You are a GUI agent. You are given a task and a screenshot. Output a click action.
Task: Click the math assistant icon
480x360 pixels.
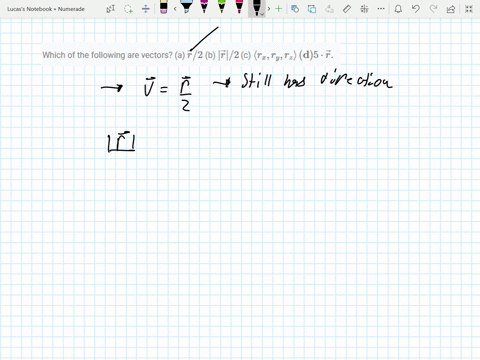(364, 9)
